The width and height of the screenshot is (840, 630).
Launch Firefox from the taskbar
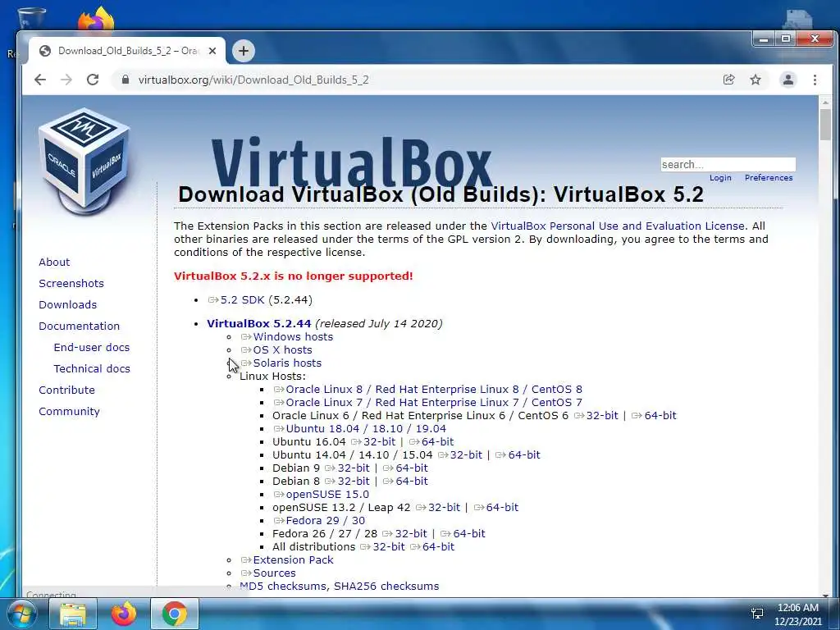(124, 614)
